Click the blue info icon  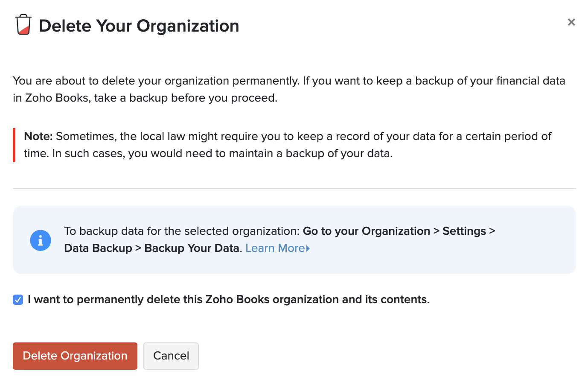coord(41,240)
